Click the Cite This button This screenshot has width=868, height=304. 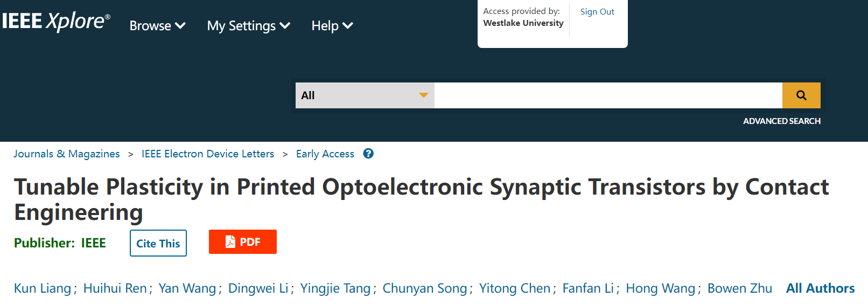pyautogui.click(x=158, y=243)
